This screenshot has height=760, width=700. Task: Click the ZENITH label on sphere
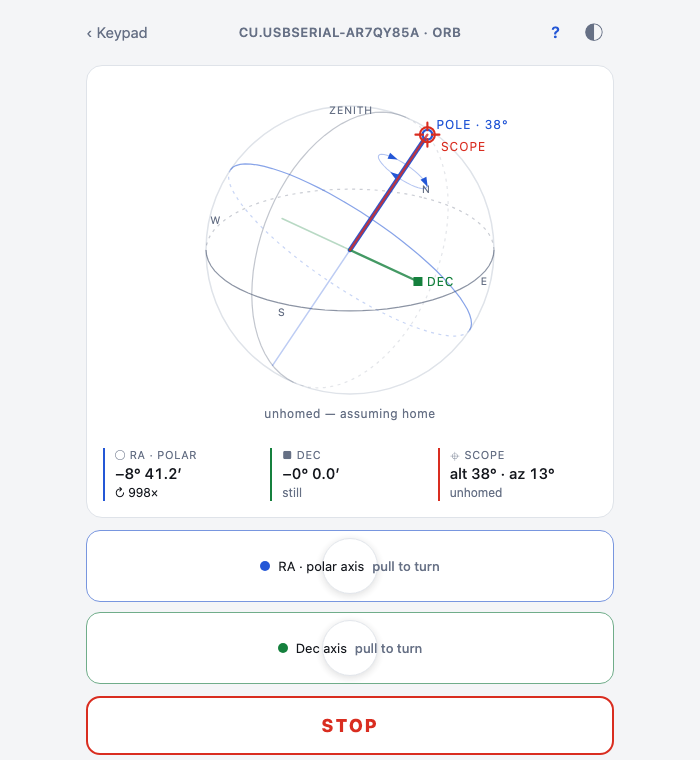coord(351,111)
